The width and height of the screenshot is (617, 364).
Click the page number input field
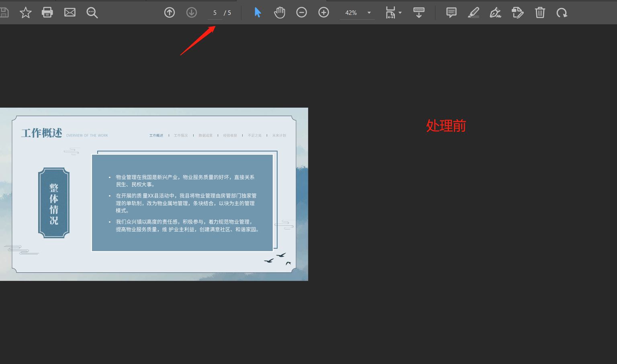pos(215,12)
